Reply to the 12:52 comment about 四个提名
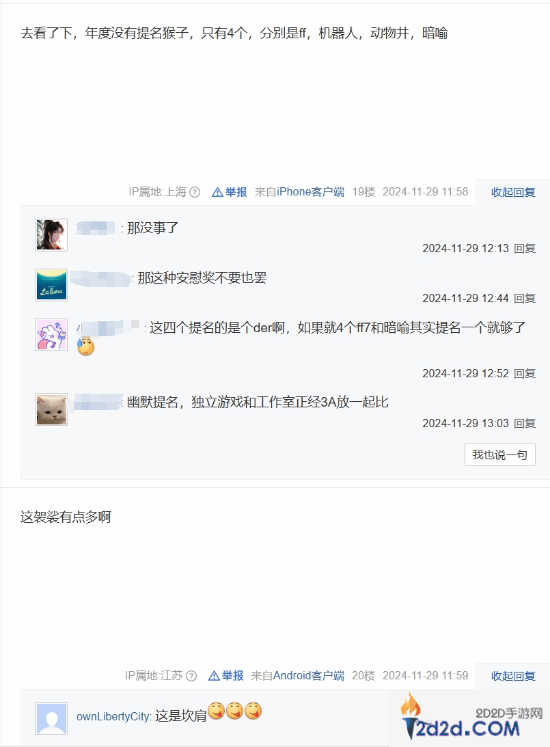This screenshot has width=550, height=747. (x=525, y=373)
